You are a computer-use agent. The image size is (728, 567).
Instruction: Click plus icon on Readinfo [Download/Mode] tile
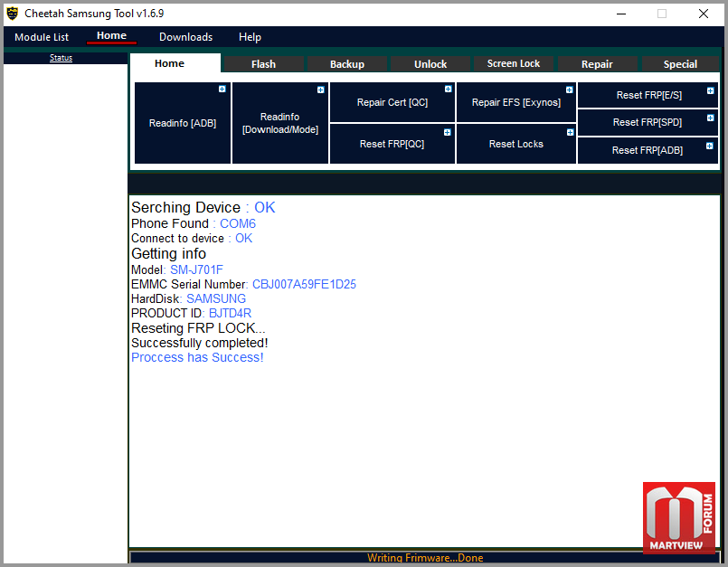point(320,90)
